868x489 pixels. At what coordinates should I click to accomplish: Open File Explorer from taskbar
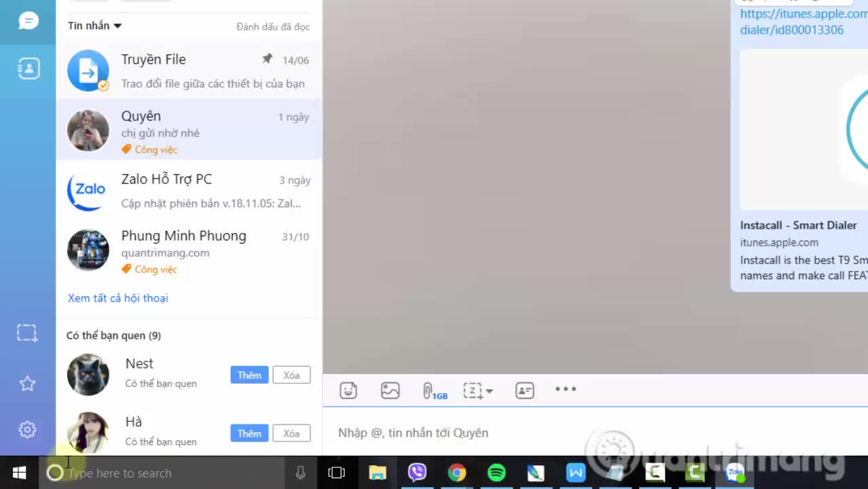coord(378,473)
